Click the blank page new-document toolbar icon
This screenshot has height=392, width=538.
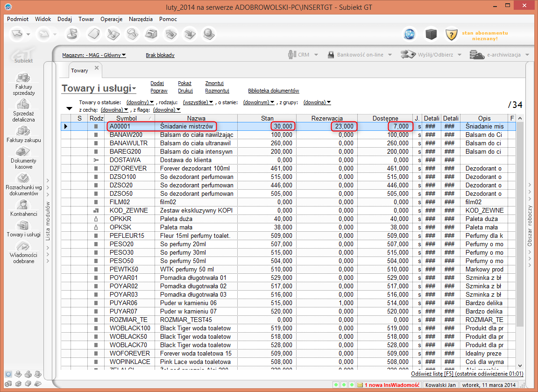(94, 34)
